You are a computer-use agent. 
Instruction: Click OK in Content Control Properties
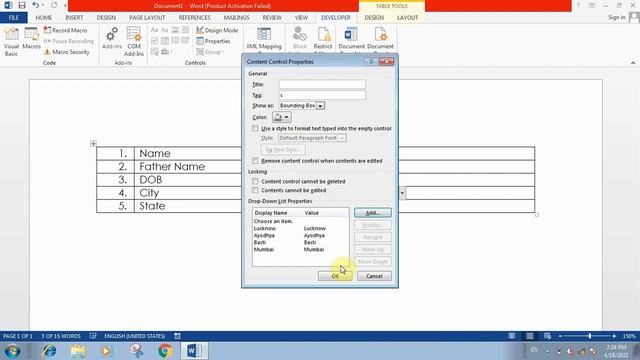click(335, 276)
